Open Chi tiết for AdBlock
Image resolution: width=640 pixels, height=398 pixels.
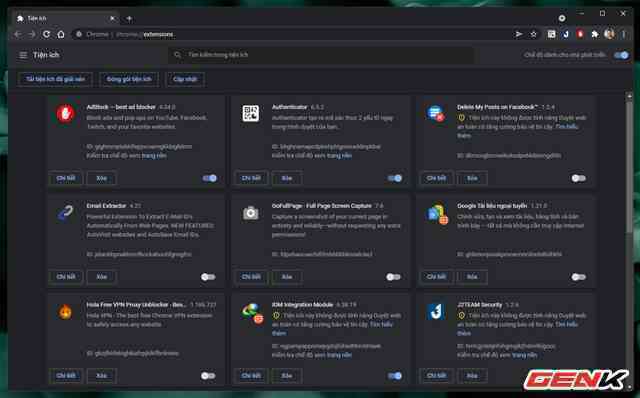point(66,178)
